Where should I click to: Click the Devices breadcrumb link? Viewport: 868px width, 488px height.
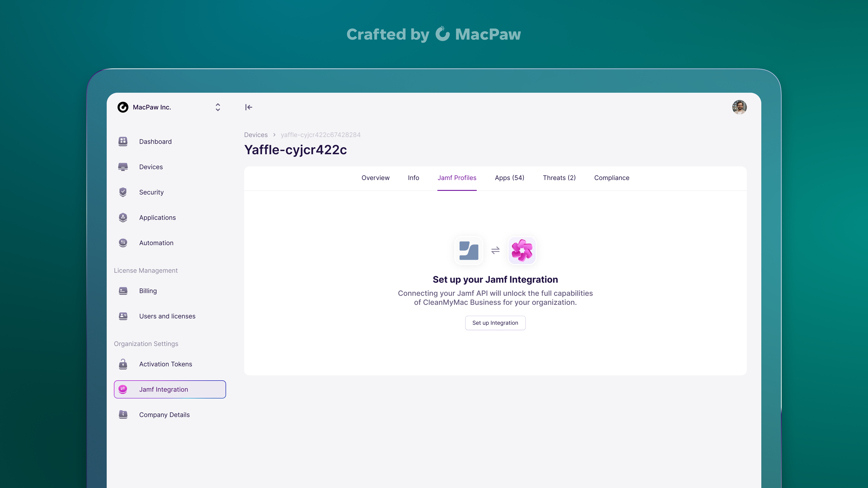[x=256, y=135]
